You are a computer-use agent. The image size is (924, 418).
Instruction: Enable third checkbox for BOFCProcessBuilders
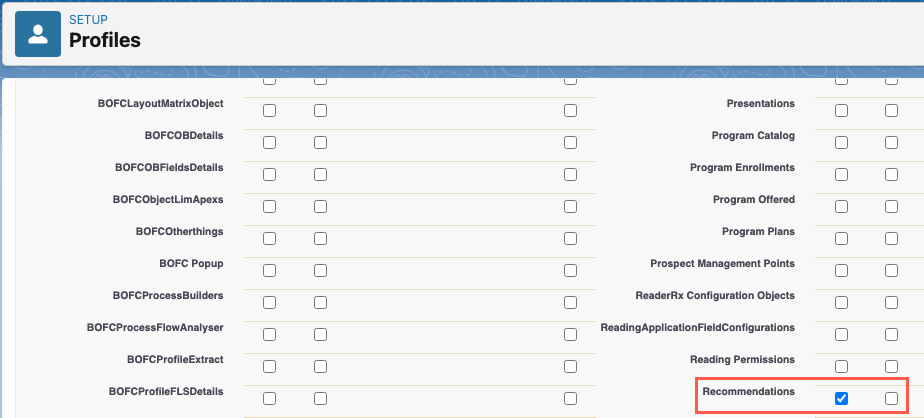(570, 303)
